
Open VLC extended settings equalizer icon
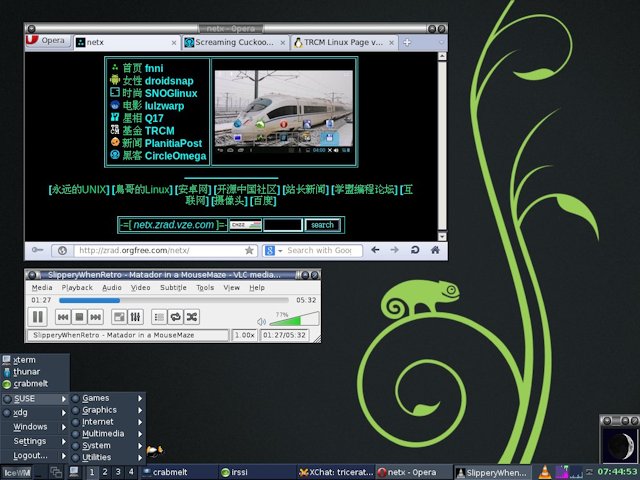[x=136, y=317]
